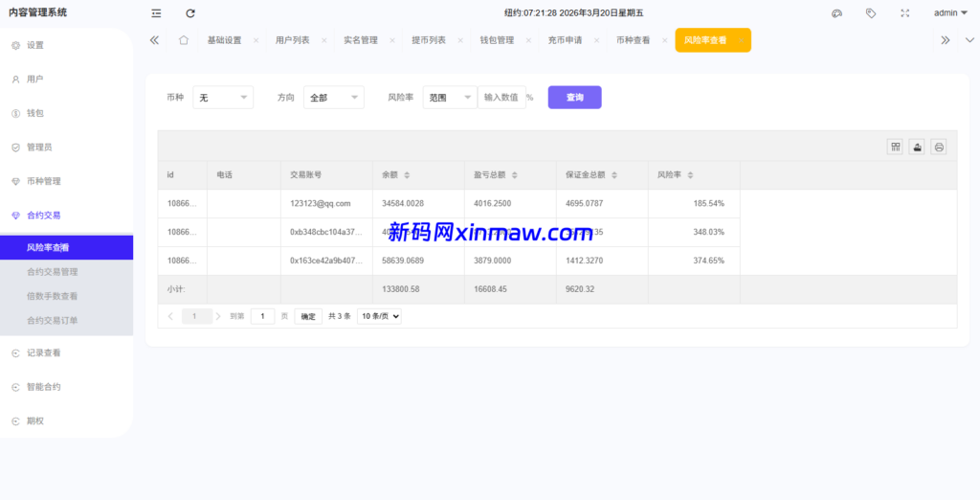Close the 基础设置 tab

[256, 40]
